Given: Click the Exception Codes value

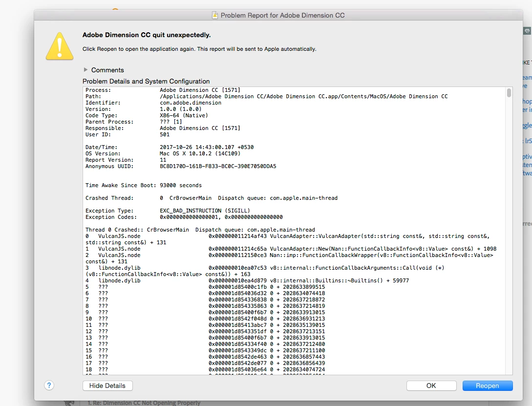Looking at the screenshot, I should coord(221,217).
